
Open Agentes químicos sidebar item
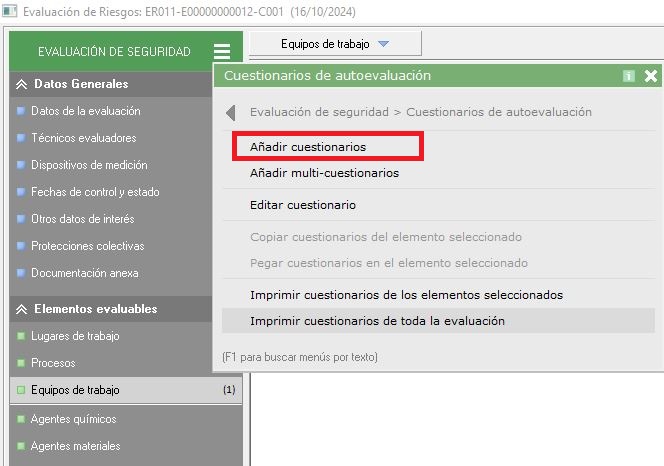(73, 419)
